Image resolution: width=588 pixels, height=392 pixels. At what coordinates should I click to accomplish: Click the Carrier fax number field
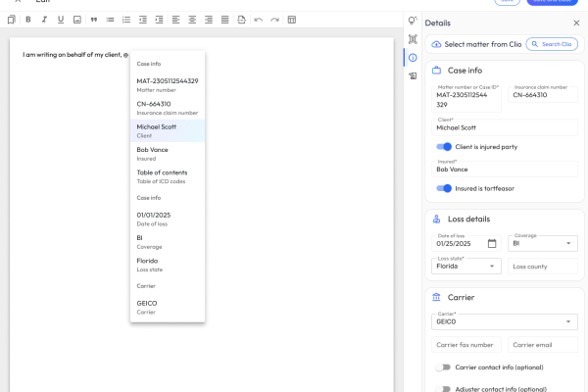[x=466, y=345]
